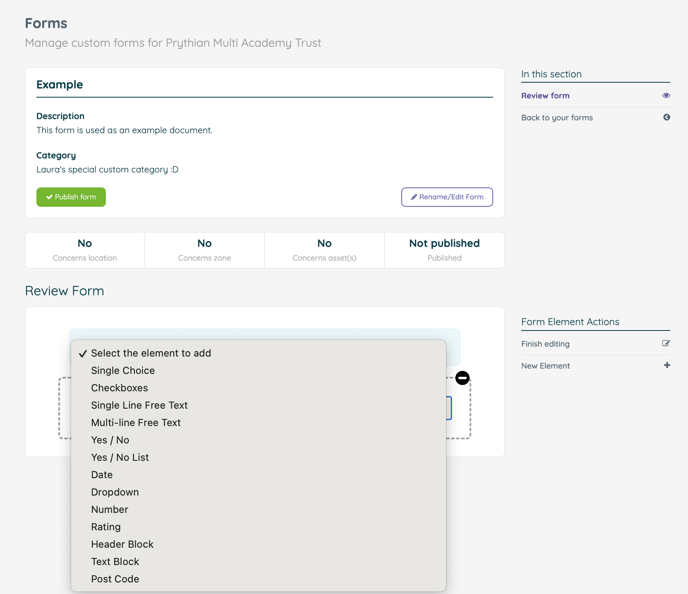The image size is (688, 594).
Task: Select Single Choice option
Action: tap(258, 371)
